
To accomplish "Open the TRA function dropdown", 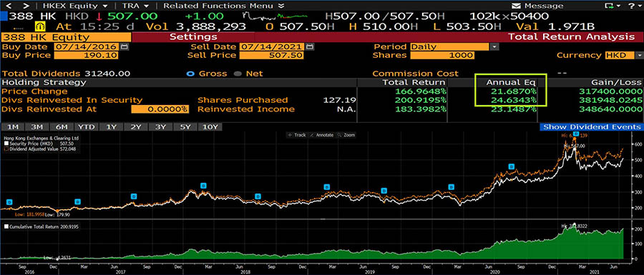I will [x=135, y=6].
